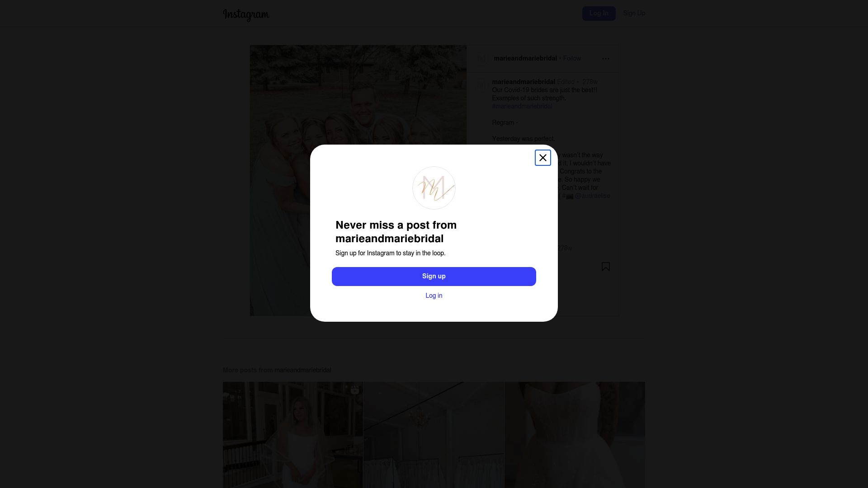Click small avatar beside post header
868x488 pixels.
click(482, 59)
